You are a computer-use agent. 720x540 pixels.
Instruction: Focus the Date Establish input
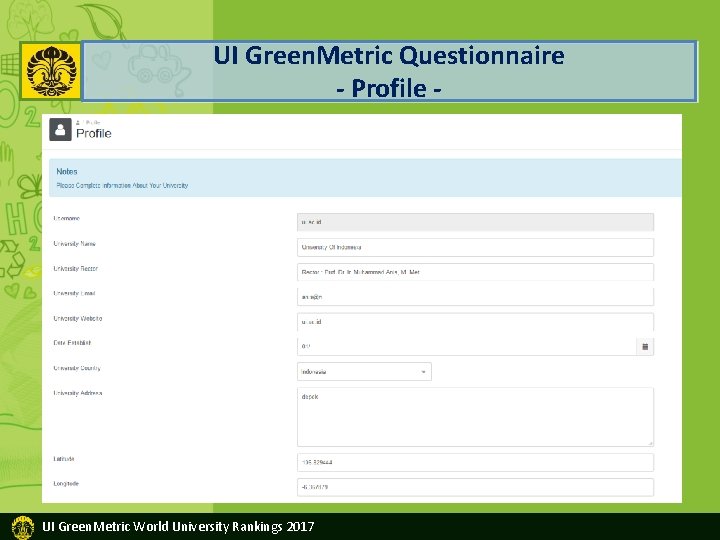(467, 347)
